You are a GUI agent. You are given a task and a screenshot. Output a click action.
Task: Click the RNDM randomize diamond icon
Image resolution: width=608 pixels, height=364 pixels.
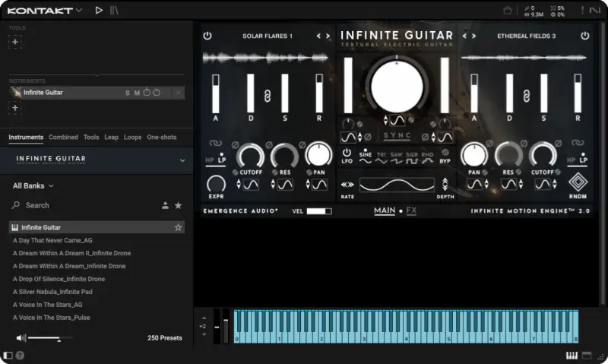pyautogui.click(x=577, y=183)
